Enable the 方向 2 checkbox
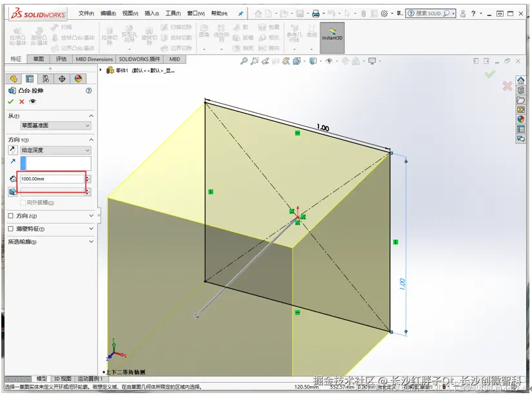This screenshot has width=532, height=397. [10, 216]
